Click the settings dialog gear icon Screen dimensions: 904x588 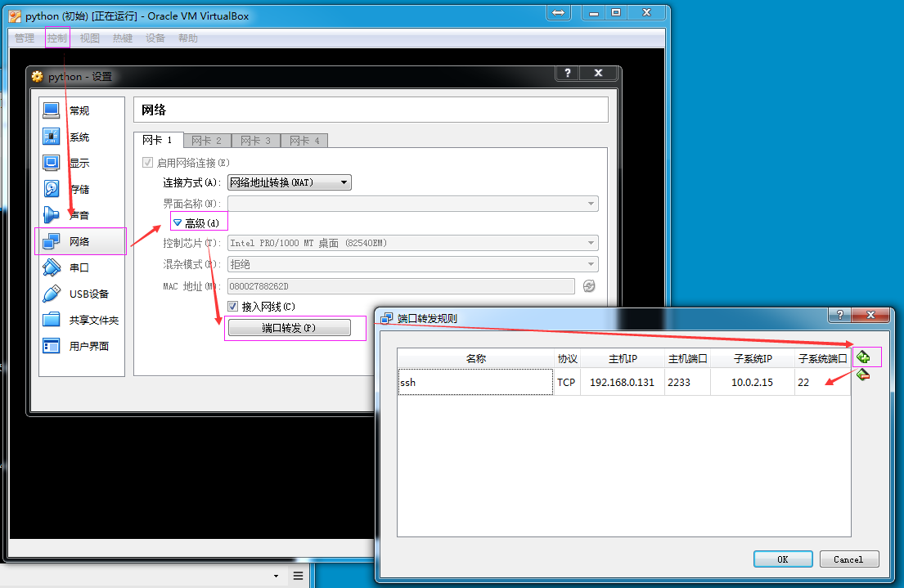[38, 77]
